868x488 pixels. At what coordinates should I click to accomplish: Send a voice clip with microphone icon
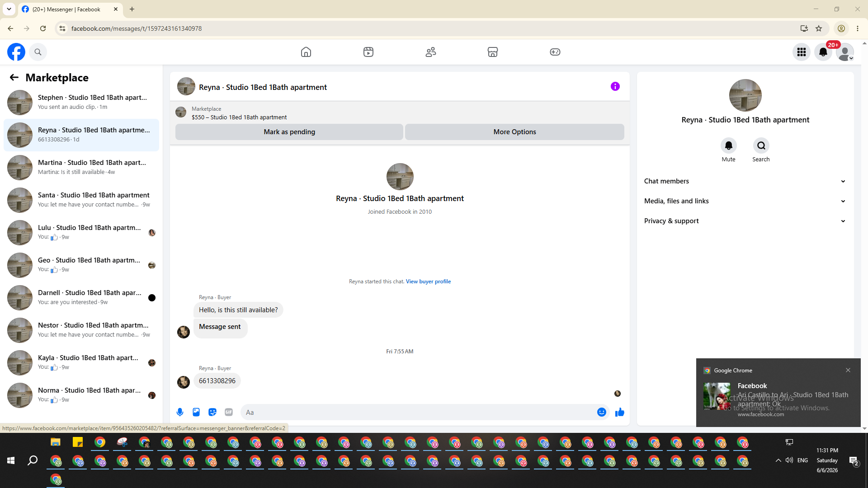[180, 412]
